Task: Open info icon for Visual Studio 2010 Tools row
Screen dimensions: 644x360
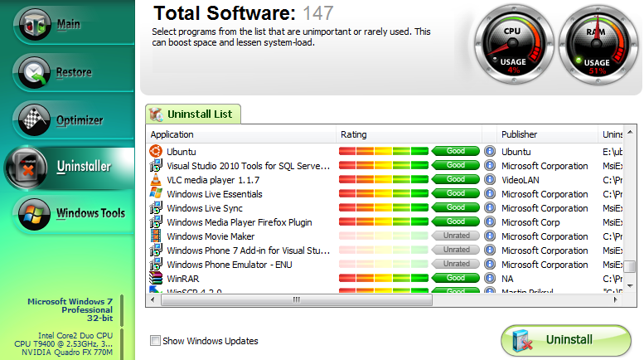Action: (x=490, y=165)
